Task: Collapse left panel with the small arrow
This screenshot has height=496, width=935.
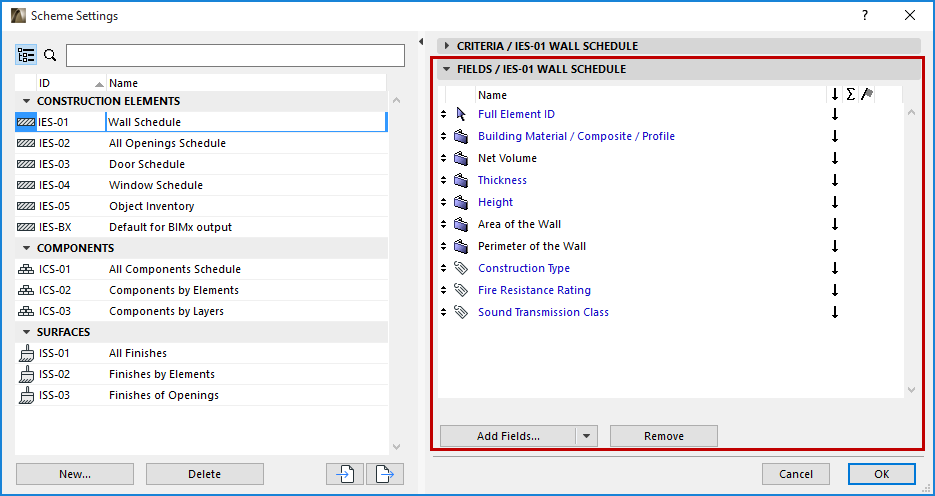Action: point(420,42)
